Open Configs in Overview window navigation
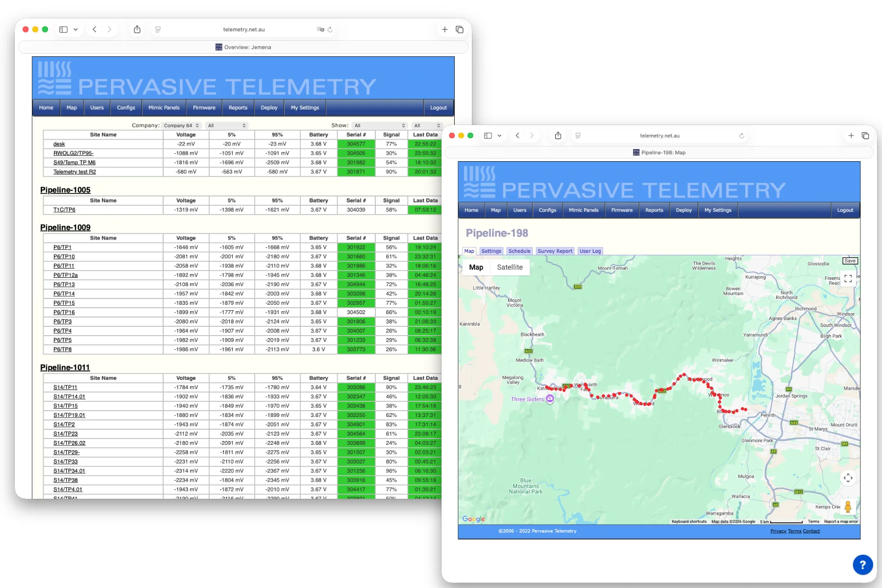The height and width of the screenshot is (588, 882). click(126, 108)
